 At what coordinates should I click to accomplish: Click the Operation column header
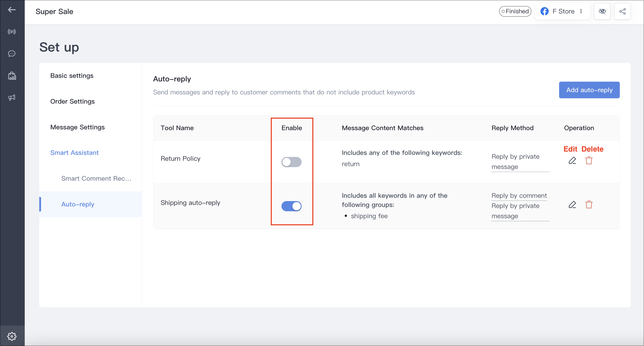[579, 128]
